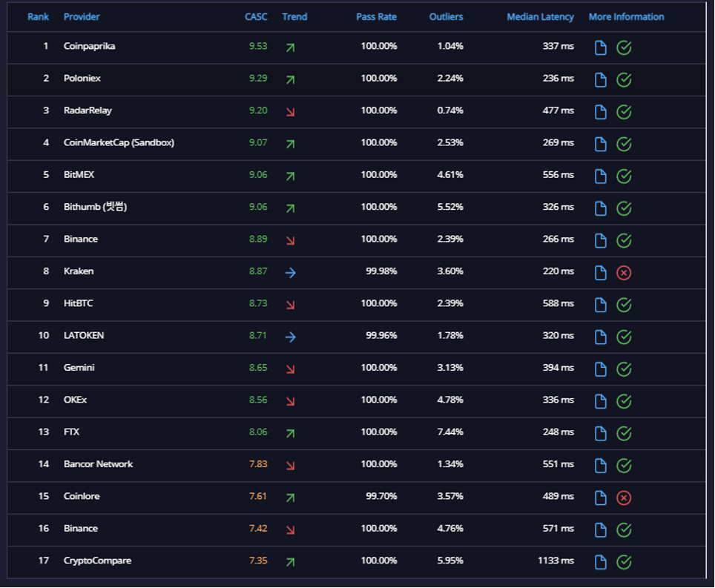Select the CryptoCompare provider name
Image resolution: width=715 pixels, height=588 pixels.
[97, 561]
